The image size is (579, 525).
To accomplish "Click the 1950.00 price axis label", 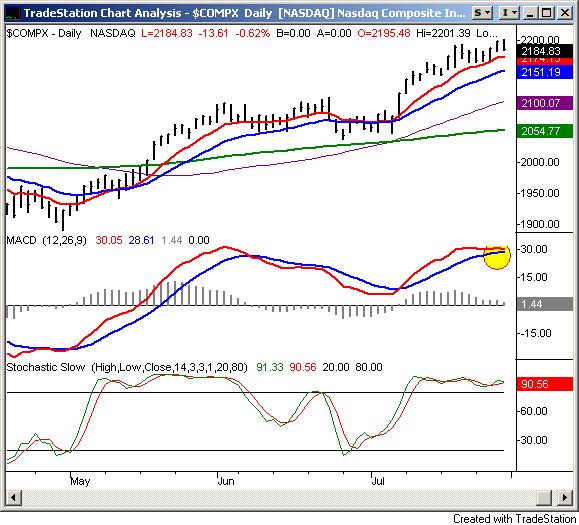I will 540,193.
